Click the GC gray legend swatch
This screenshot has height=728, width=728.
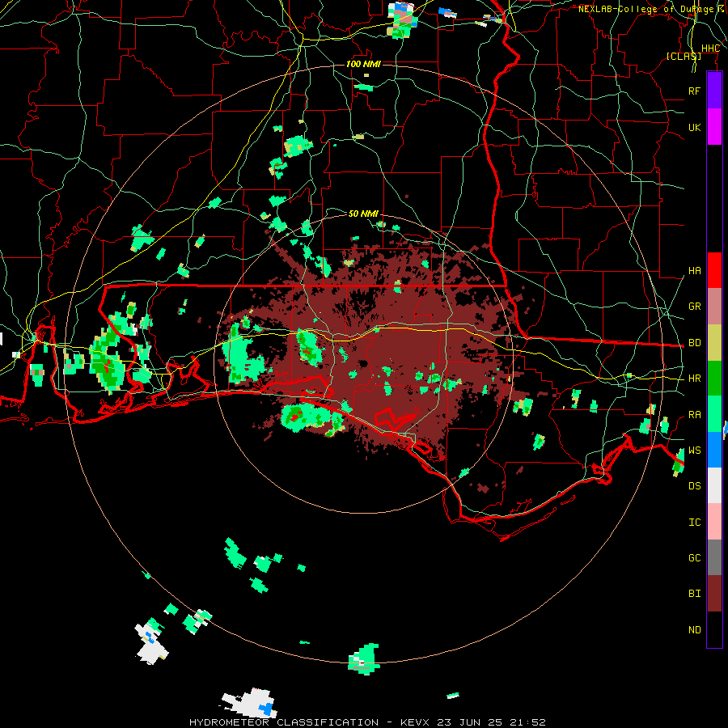(x=714, y=557)
